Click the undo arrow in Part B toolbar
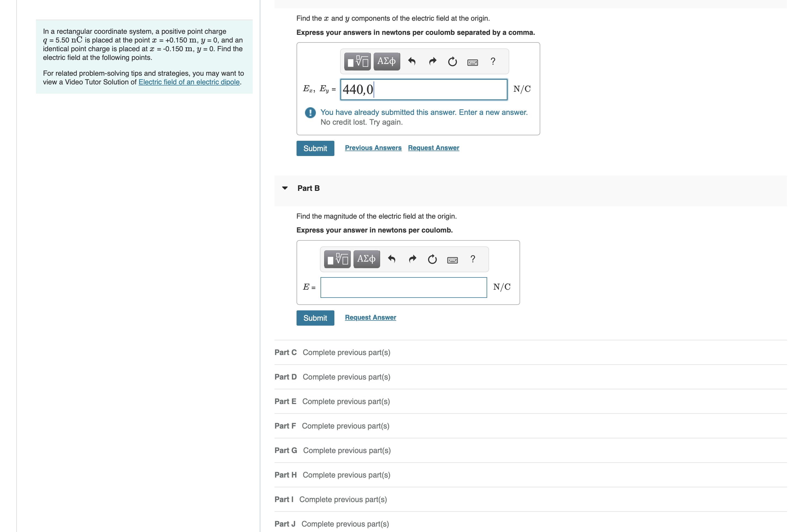 [392, 259]
